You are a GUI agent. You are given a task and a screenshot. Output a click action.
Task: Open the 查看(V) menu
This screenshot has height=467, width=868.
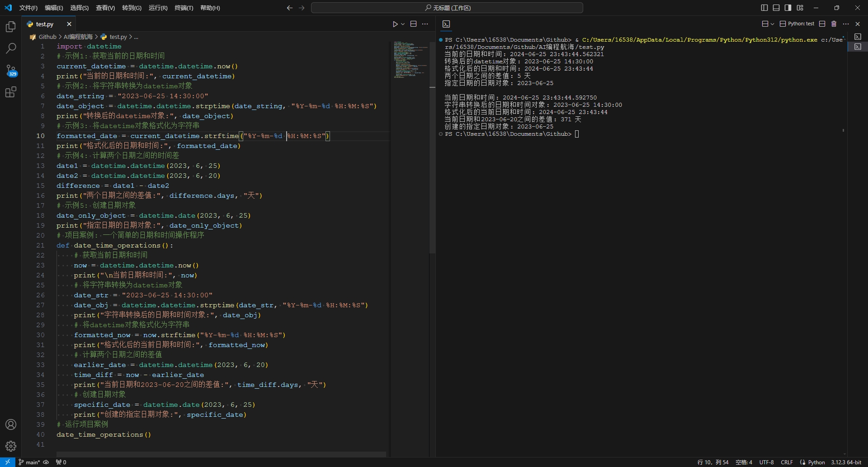[x=105, y=8]
